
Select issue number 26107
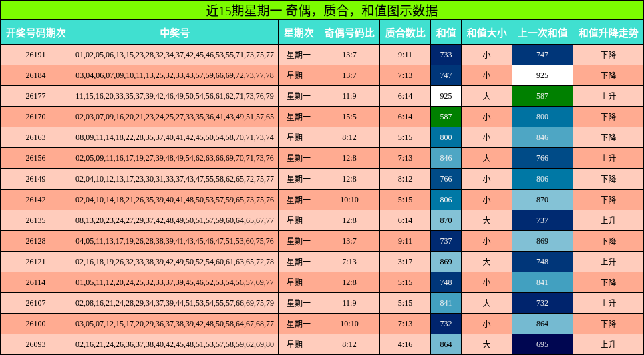pyautogui.click(x=35, y=304)
